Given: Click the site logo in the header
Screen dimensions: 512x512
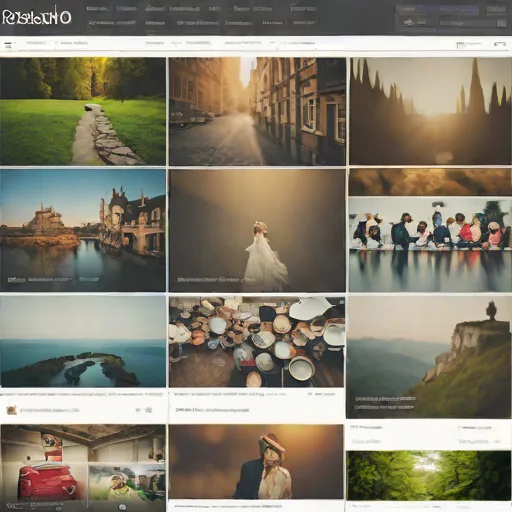Looking at the screenshot, I should (37, 16).
